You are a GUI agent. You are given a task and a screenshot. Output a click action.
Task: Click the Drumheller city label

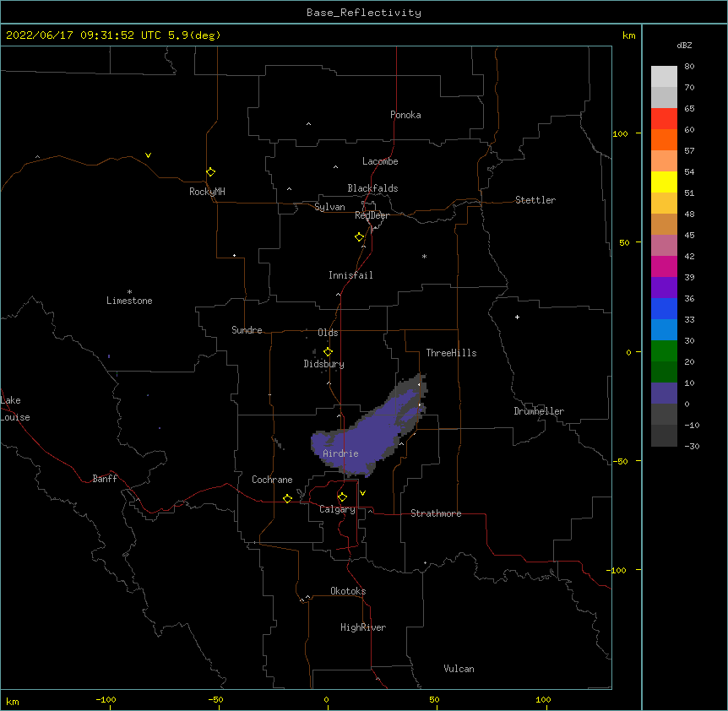click(x=539, y=411)
